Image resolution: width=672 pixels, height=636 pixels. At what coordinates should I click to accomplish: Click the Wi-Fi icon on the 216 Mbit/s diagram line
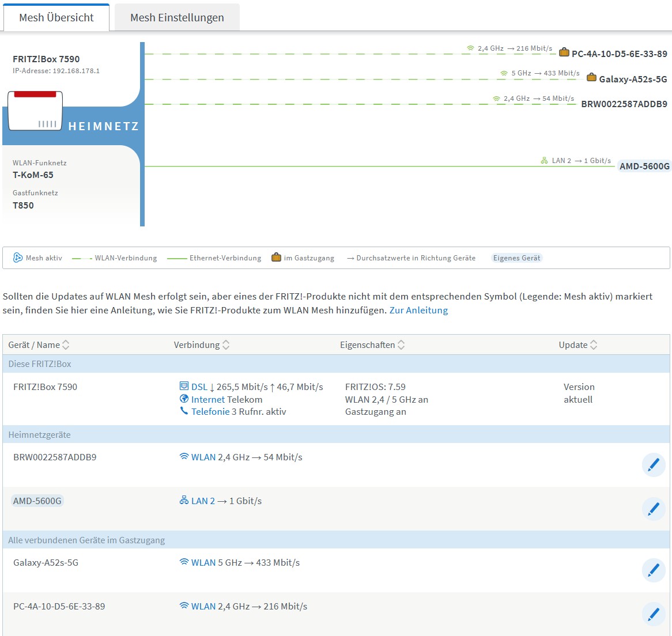click(470, 48)
